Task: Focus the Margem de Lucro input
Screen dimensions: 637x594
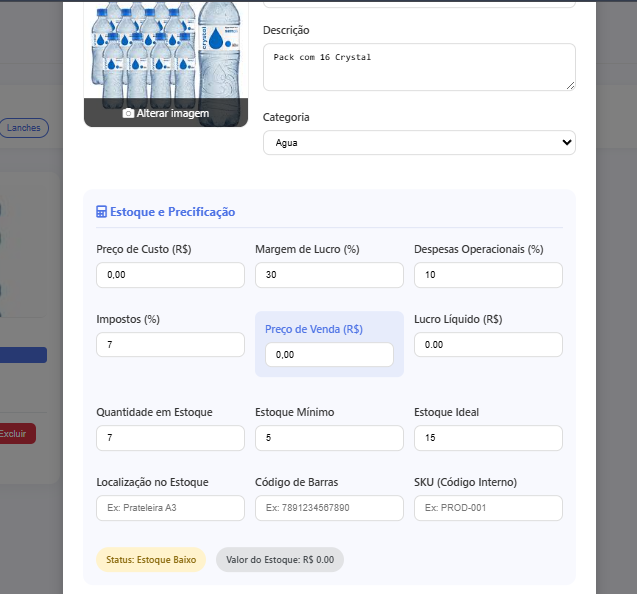Action: [329, 275]
